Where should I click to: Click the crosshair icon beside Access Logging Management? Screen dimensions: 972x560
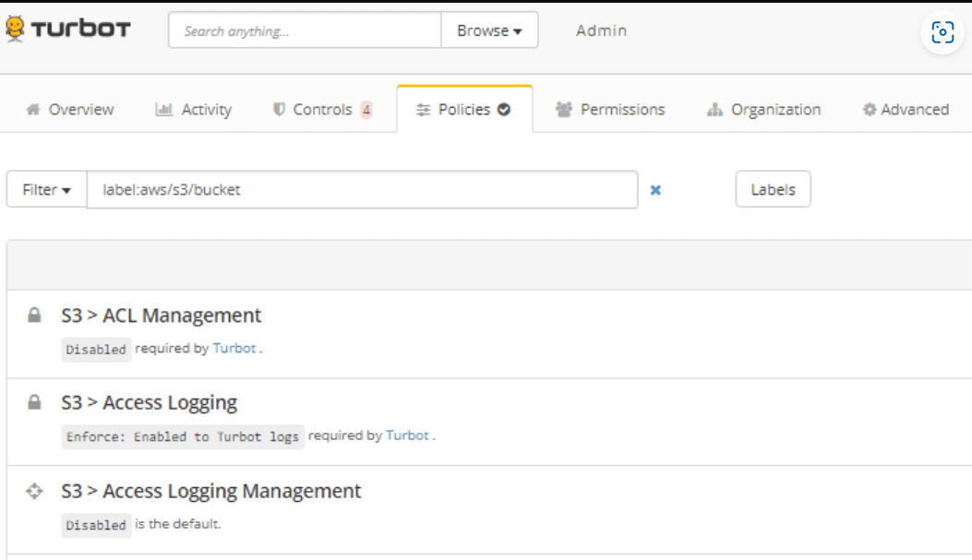coord(34,491)
